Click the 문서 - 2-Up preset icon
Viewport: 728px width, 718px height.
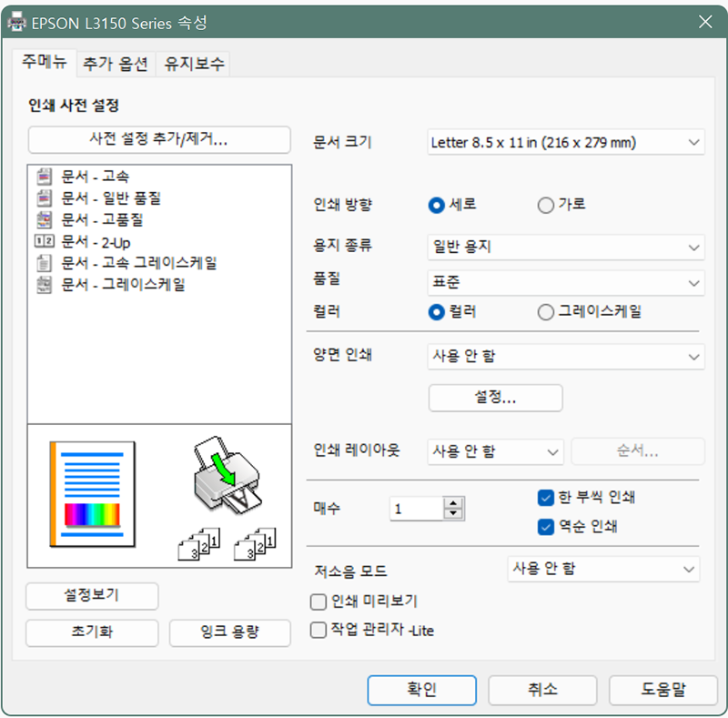[x=44, y=241]
